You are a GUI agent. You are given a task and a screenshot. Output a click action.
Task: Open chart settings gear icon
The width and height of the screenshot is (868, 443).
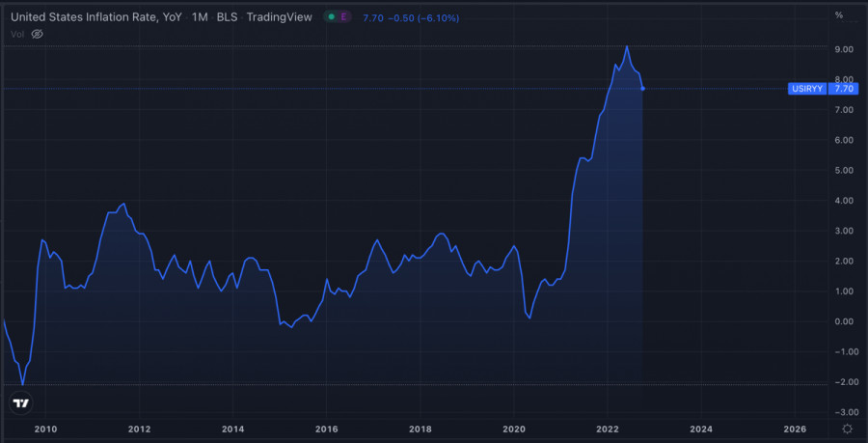[846, 429]
